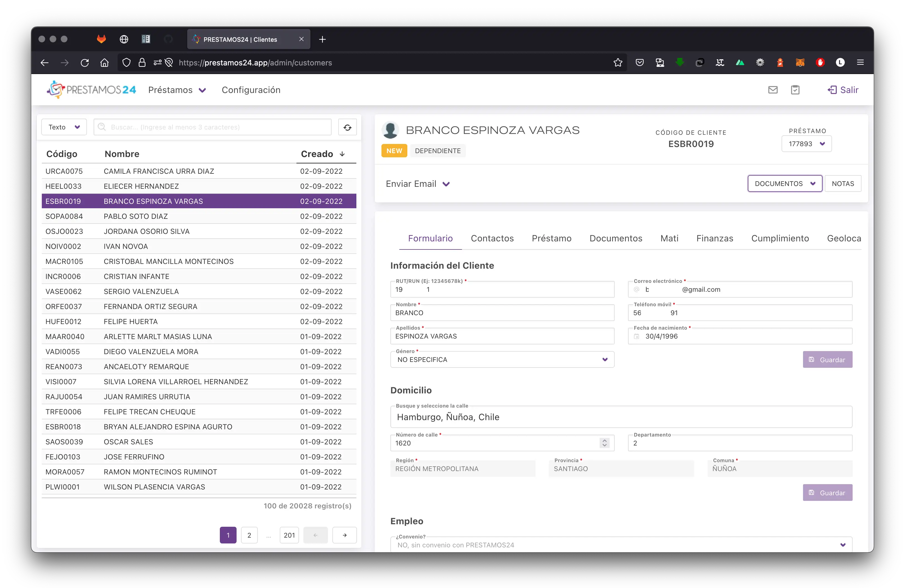905x588 pixels.
Task: Open the mail envelope icon in header
Action: click(x=773, y=90)
